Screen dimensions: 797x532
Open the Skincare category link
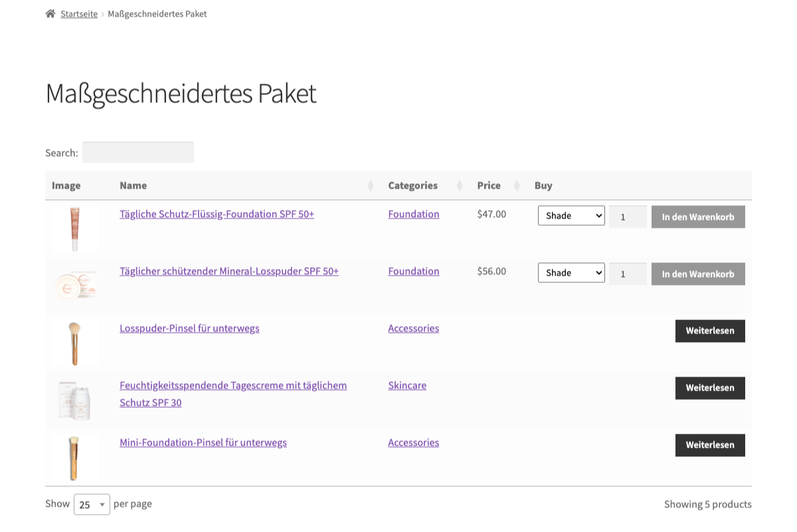(x=407, y=385)
